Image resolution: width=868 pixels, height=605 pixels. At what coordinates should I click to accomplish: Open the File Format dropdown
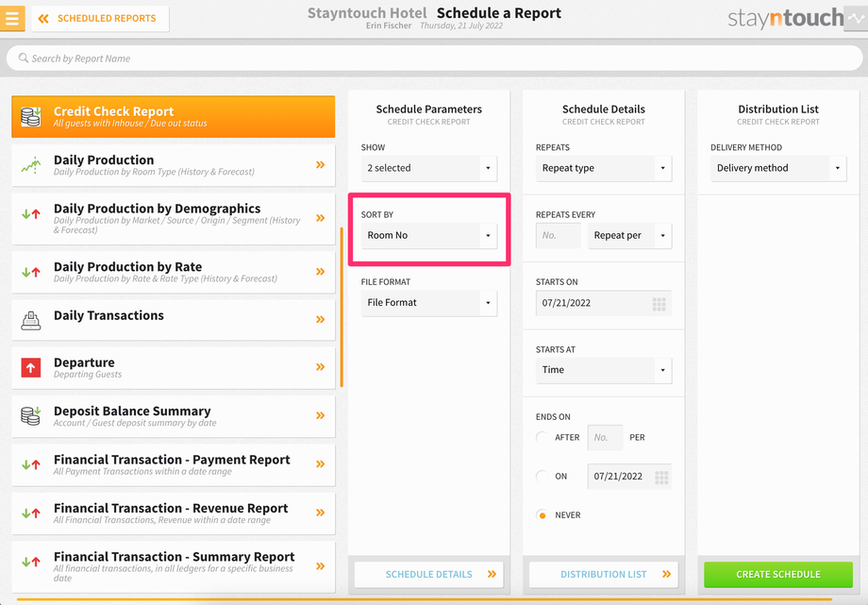(x=429, y=302)
